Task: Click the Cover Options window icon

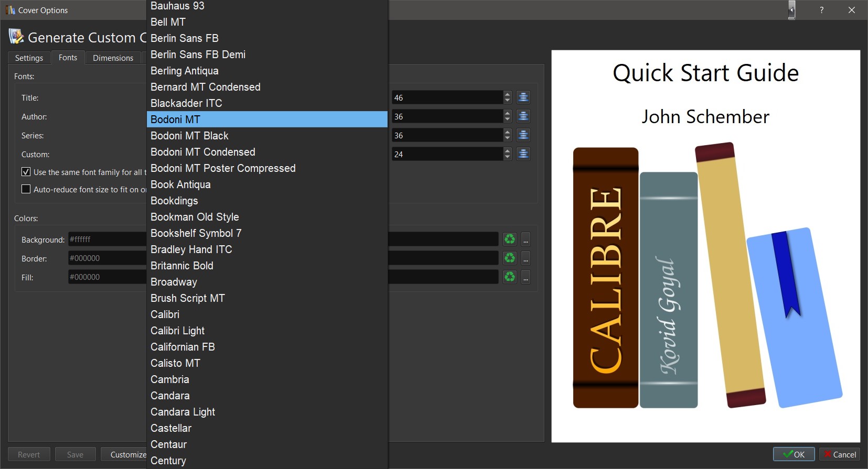Action: point(10,10)
